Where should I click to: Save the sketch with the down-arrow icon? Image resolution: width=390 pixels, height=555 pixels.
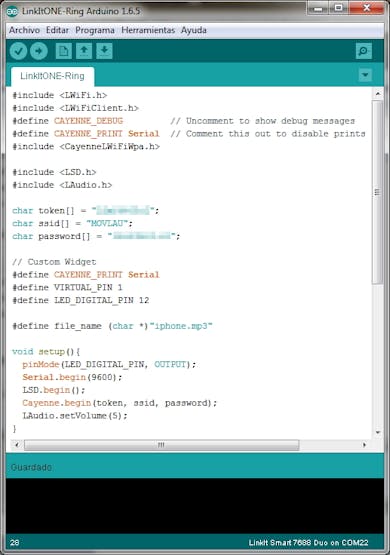104,51
